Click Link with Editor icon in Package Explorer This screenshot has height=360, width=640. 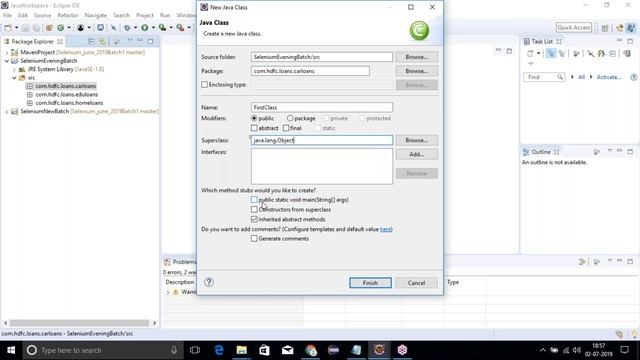point(102,42)
